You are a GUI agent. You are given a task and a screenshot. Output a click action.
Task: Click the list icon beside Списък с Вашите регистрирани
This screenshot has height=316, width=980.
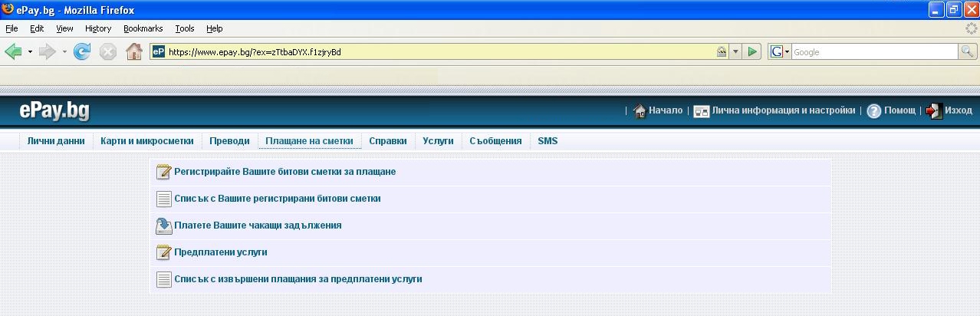[x=163, y=199]
